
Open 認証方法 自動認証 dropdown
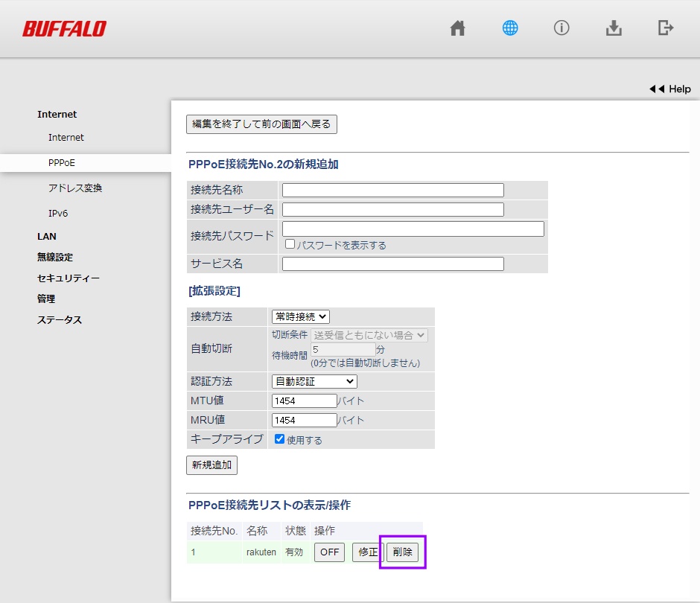[314, 382]
